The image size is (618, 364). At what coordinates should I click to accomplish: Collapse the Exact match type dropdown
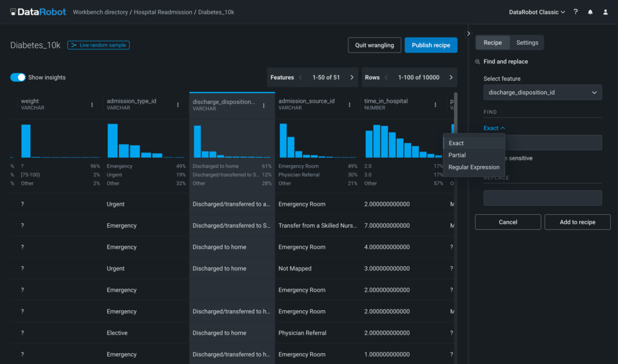click(494, 128)
